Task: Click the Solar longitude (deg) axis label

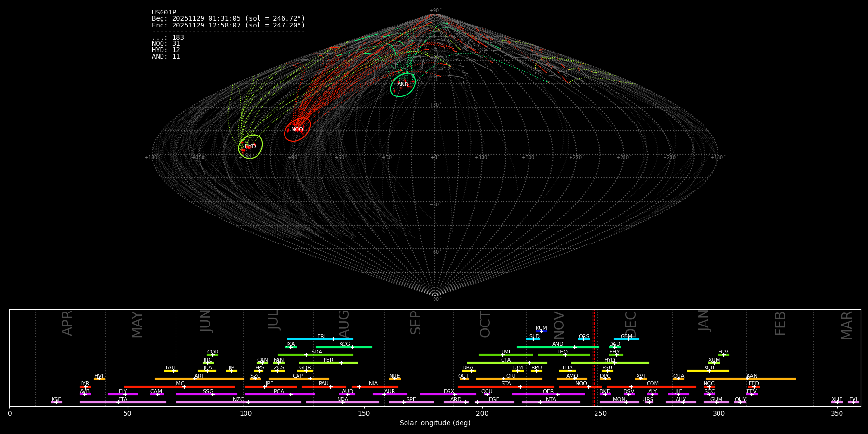Action: (x=435, y=423)
